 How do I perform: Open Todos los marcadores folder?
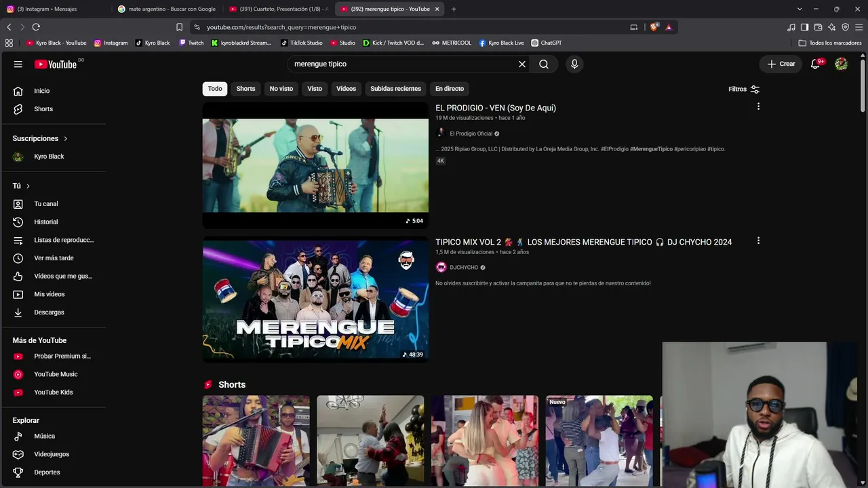(830, 43)
